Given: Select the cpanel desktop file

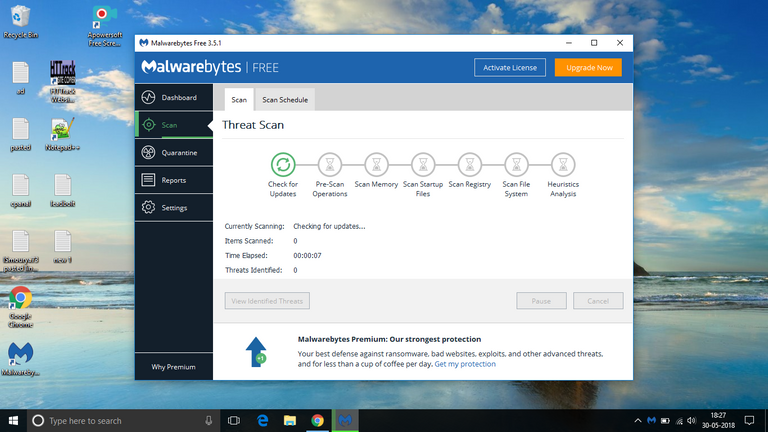Looking at the screenshot, I should tap(20, 191).
